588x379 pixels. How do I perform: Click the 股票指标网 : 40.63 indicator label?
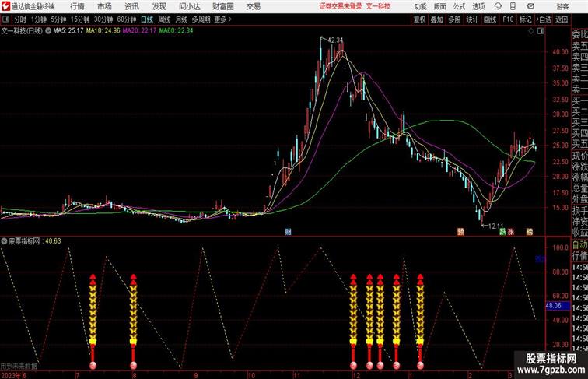[35, 241]
